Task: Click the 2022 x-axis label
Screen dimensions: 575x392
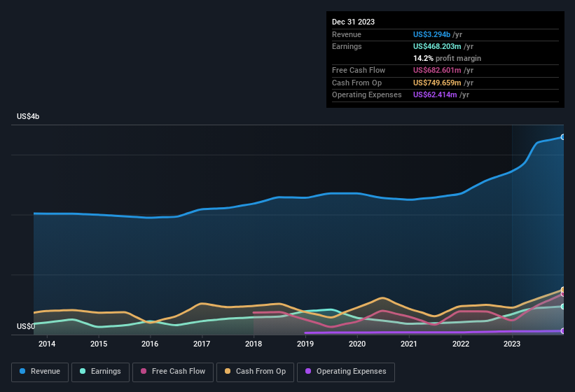Action: [x=461, y=344]
